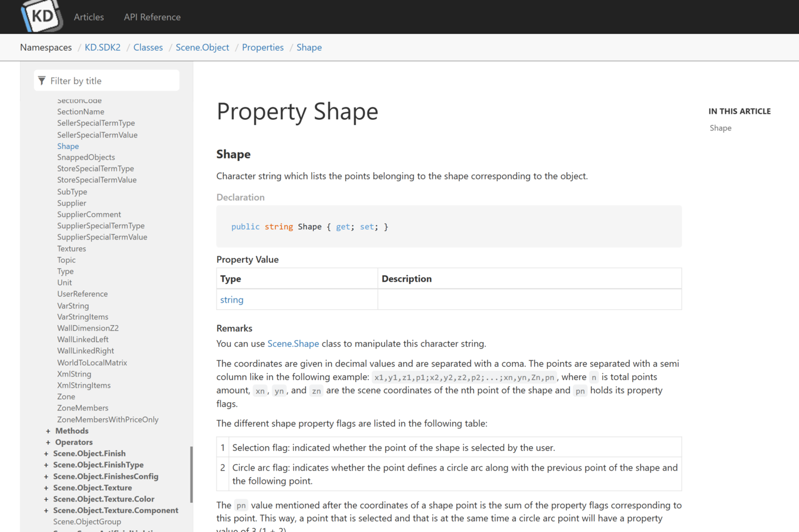Image resolution: width=799 pixels, height=532 pixels.
Task: Expand Scene.Object.Finish node
Action: [46, 453]
